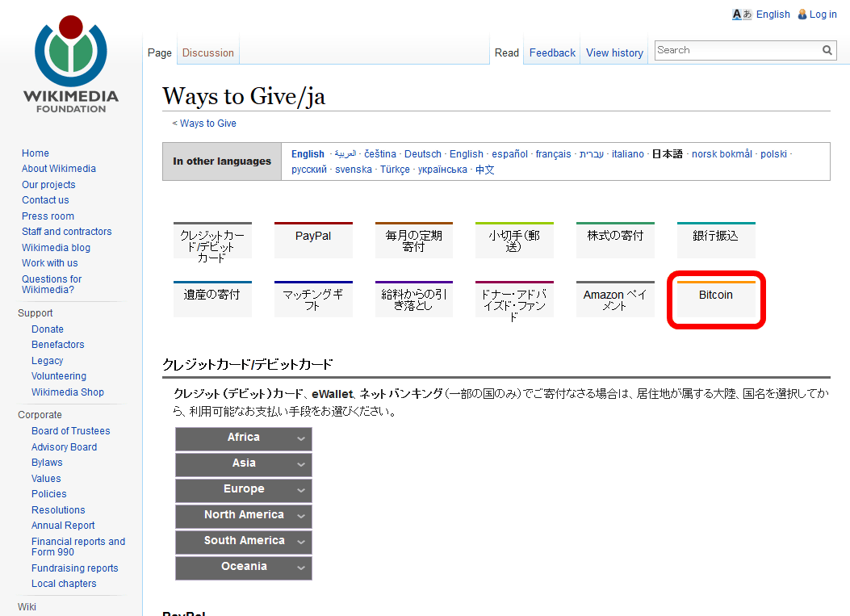Select the 小切手(郵送) tab

pyautogui.click(x=514, y=240)
